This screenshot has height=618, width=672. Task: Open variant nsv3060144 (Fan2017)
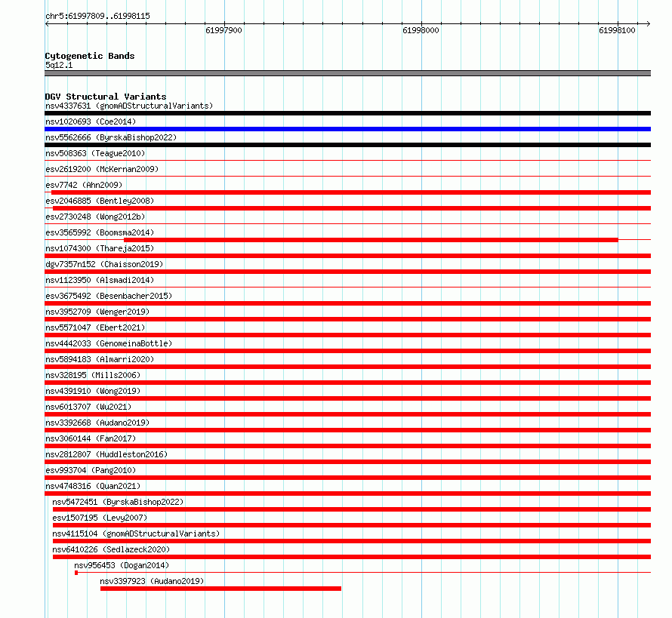[91, 438]
